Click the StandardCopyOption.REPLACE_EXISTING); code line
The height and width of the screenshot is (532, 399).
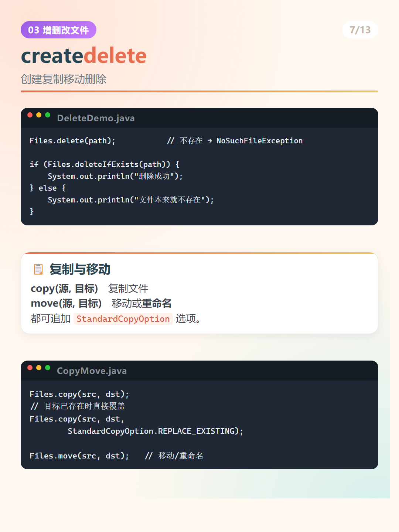(x=156, y=431)
